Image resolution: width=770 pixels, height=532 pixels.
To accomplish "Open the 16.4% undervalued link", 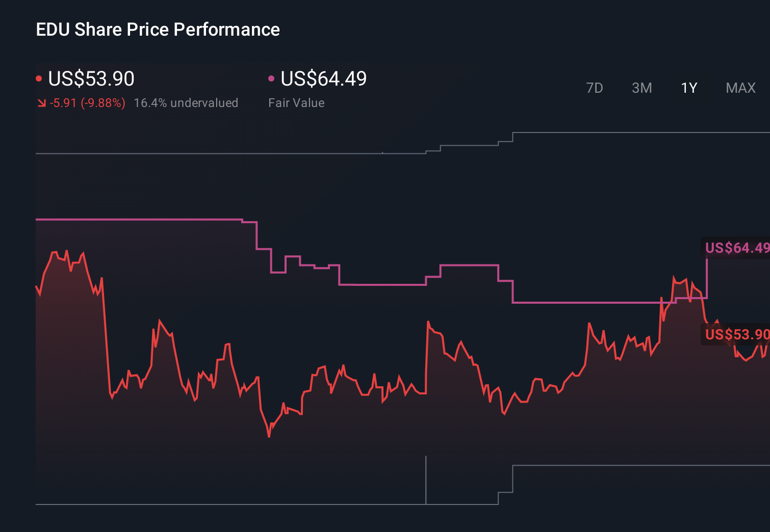I will coord(186,102).
